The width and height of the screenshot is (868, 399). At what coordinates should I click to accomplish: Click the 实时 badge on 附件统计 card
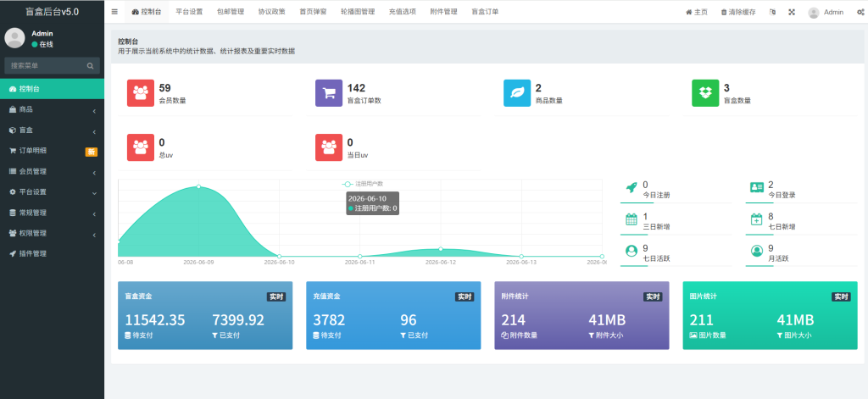click(x=653, y=296)
